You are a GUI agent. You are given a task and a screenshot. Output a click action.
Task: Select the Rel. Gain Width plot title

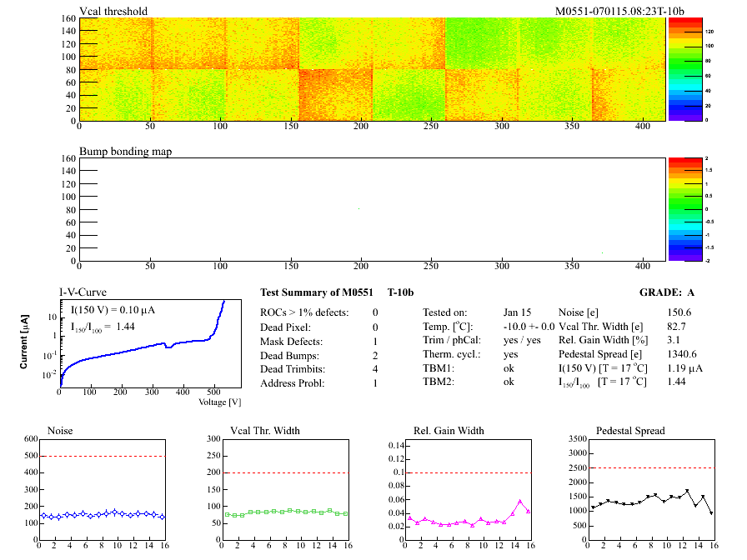click(449, 431)
